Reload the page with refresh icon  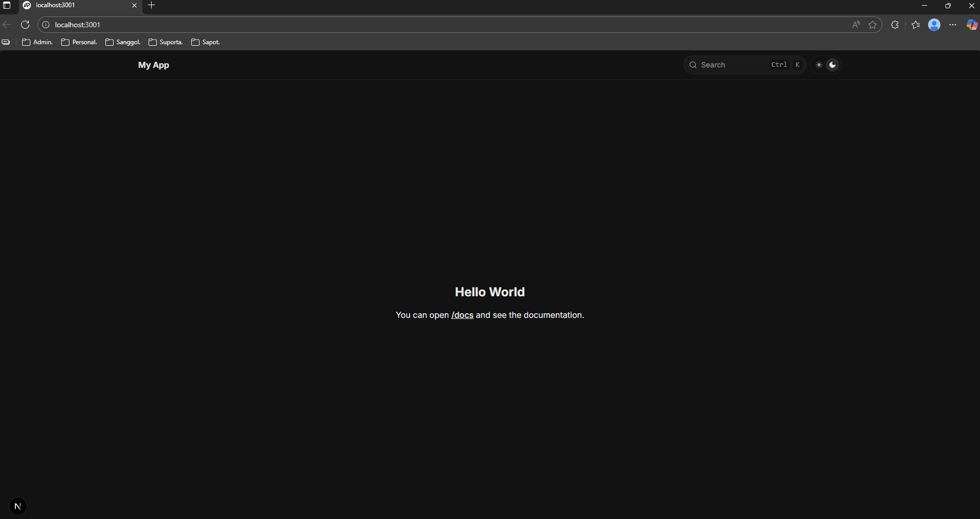[25, 25]
